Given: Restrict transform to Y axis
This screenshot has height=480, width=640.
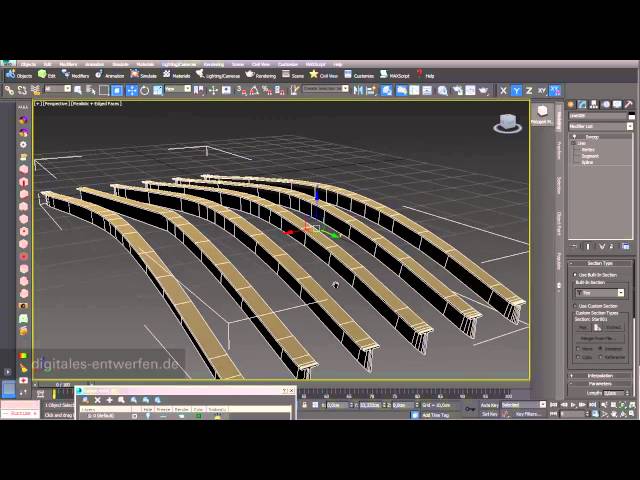Looking at the screenshot, I should [x=516, y=91].
